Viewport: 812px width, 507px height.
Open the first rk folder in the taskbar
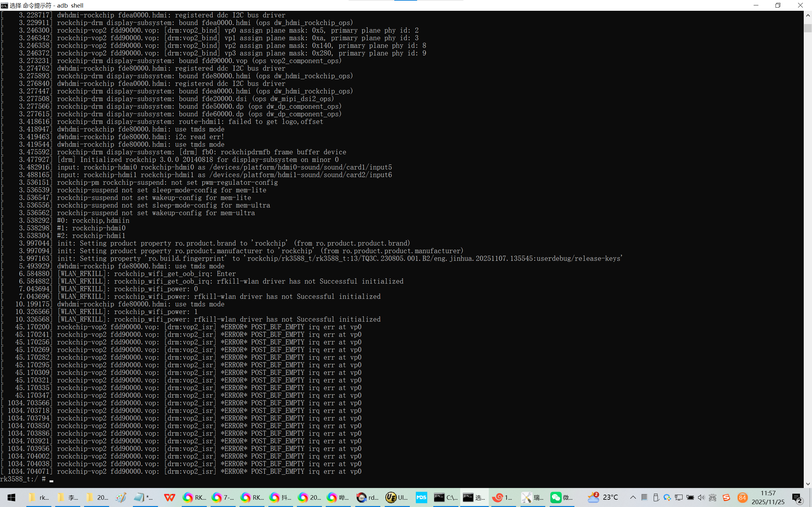click(x=39, y=497)
